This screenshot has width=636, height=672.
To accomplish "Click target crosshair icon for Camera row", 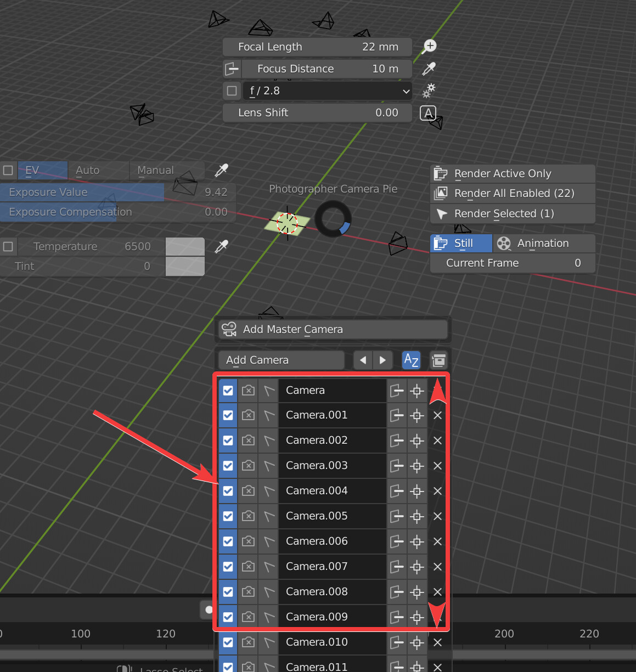I will [417, 390].
